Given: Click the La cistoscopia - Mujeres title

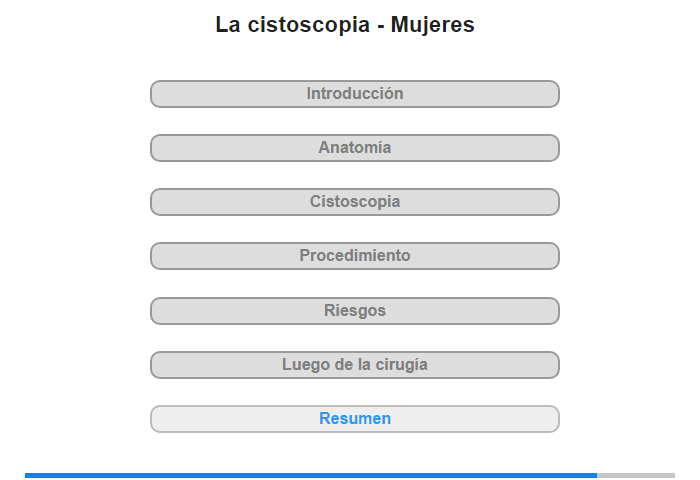Looking at the screenshot, I should click(x=345, y=25).
